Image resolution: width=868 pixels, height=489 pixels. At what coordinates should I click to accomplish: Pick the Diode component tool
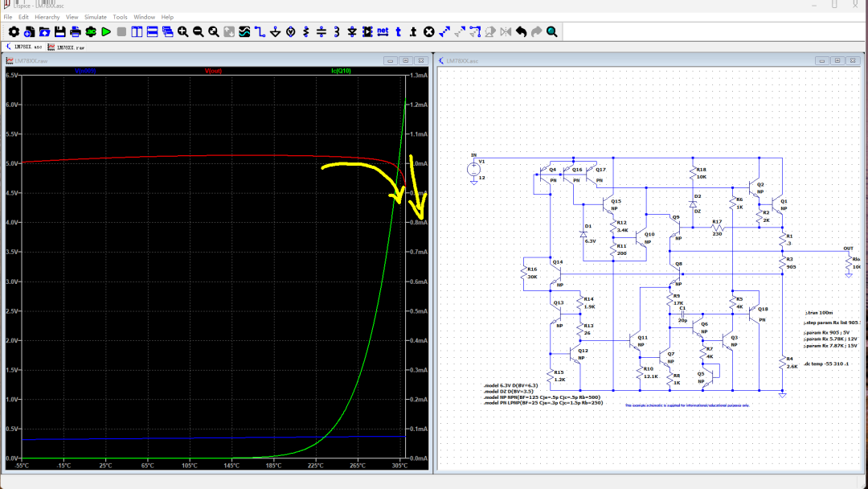(x=352, y=32)
